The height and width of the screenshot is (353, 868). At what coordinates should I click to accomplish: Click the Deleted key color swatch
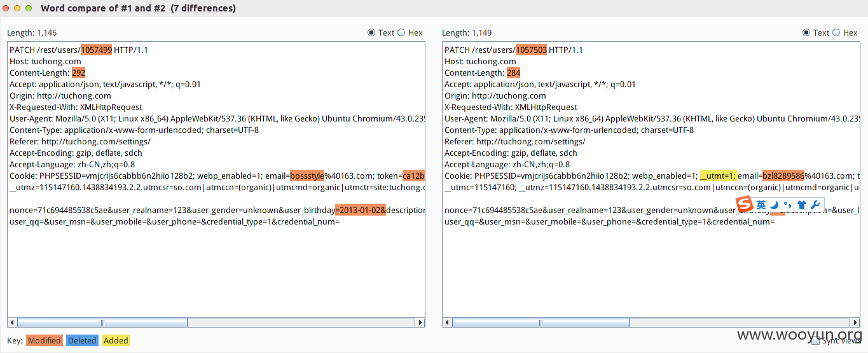click(82, 340)
